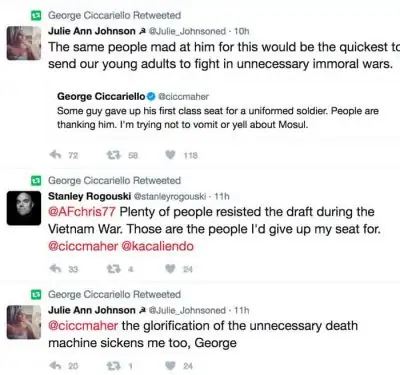Open the 11h timestamp on Stanley's tweet
Viewport: 400px width, 375px height.
coord(222,196)
